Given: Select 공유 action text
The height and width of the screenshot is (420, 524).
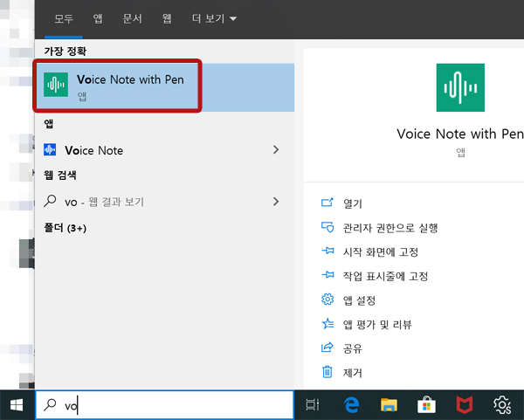Looking at the screenshot, I should tap(353, 348).
